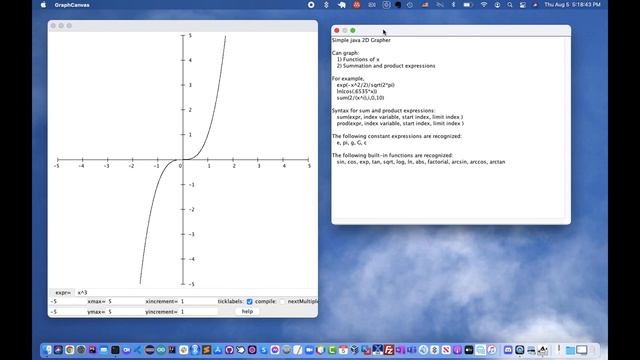Launch Google Chrome from the dock
The height and width of the screenshot is (360, 640).
pos(70,350)
